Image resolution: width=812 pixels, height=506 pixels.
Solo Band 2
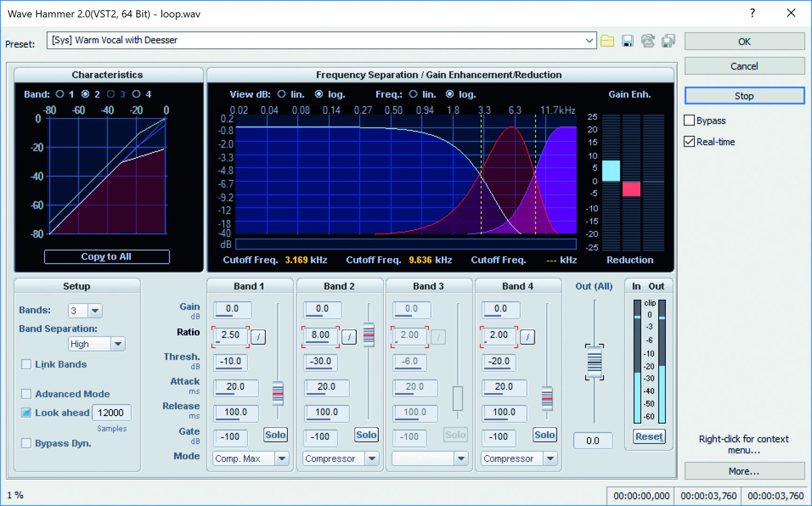366,435
